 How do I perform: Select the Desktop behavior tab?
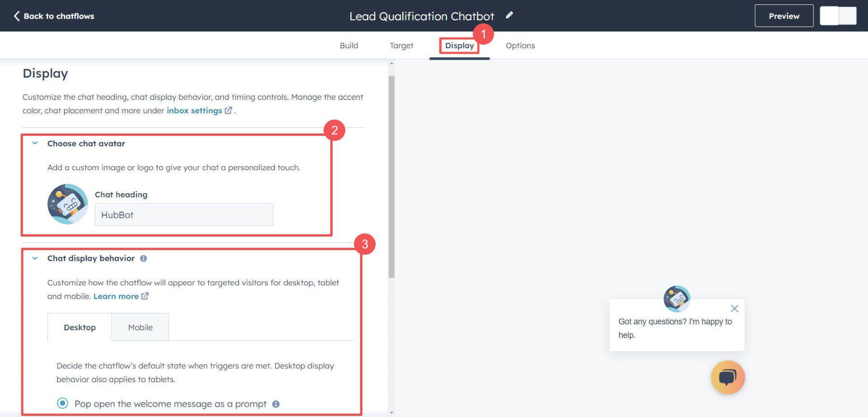(80, 327)
